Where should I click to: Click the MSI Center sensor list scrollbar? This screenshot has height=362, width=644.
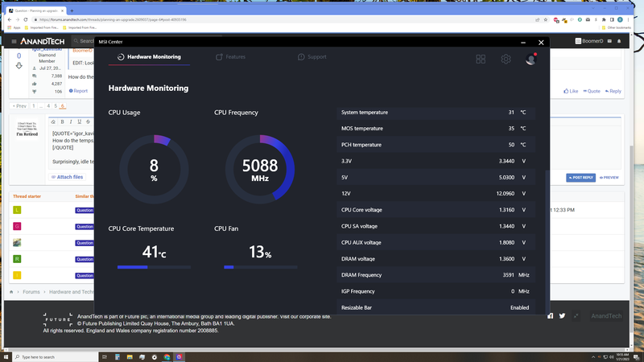[x=547, y=242]
